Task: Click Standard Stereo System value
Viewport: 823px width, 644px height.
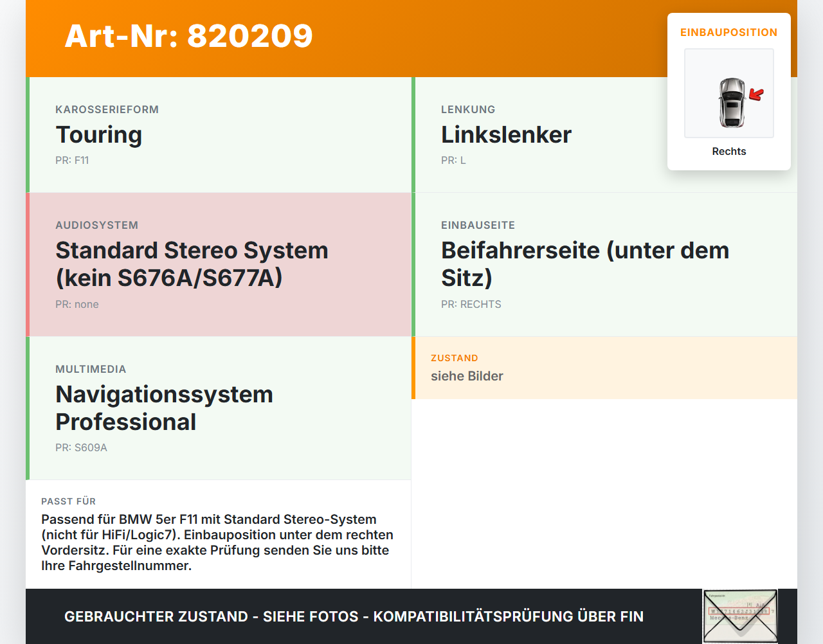Action: click(192, 264)
